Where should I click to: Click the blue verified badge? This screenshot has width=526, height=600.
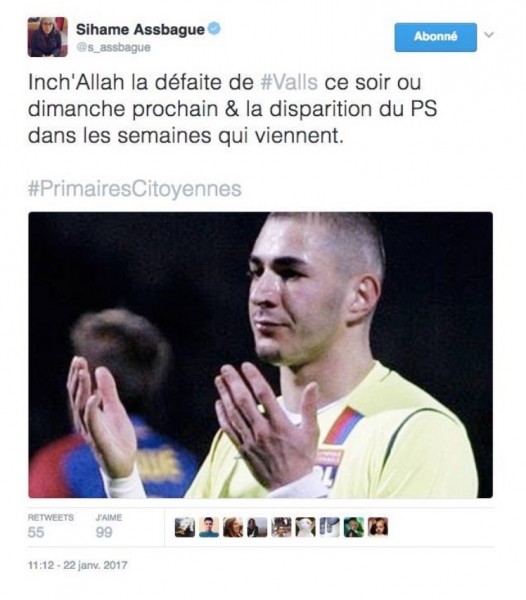214,29
